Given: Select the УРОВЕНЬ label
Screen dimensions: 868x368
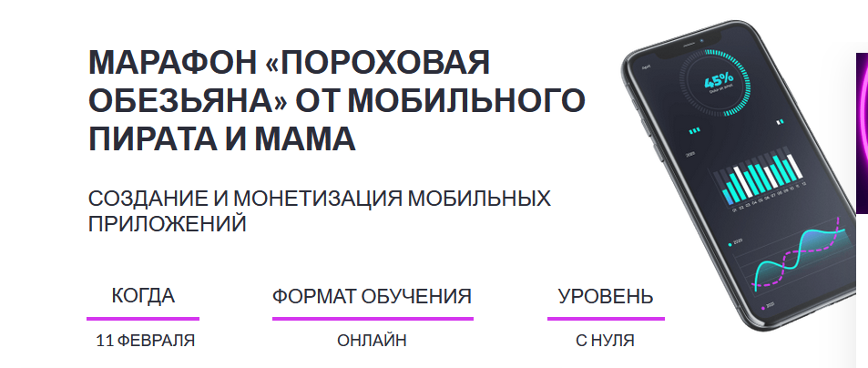Looking at the screenshot, I should 606,296.
